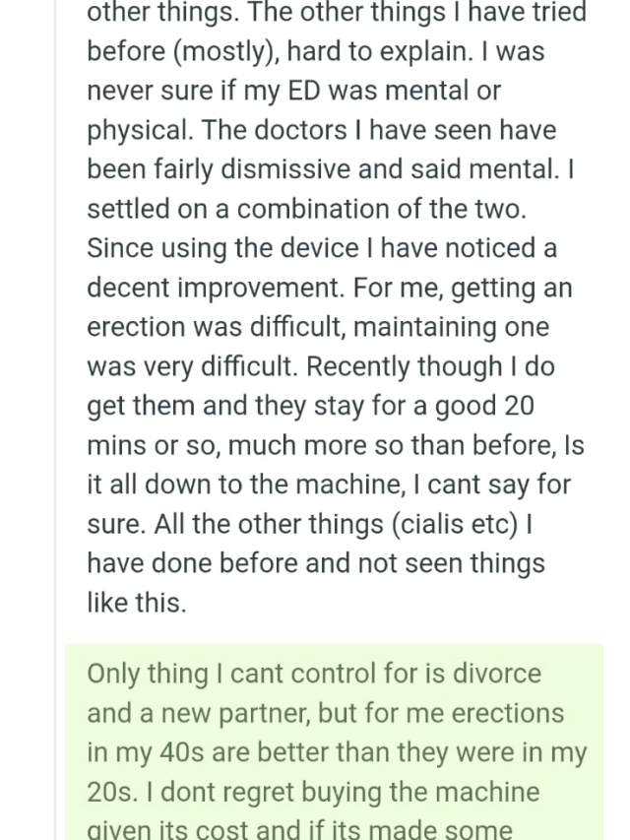This screenshot has height=840, width=630.
Task: Click the line "never sure if my ED was mental"
Action: 293,91
